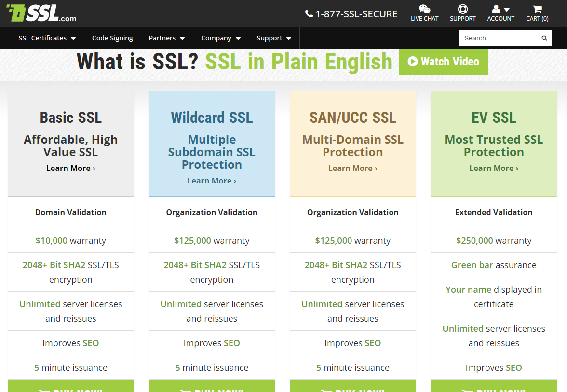Screen dimensions: 567x392
Task: Click Wildcard SSL '$125,000 warranty' text
Action: click(212, 241)
